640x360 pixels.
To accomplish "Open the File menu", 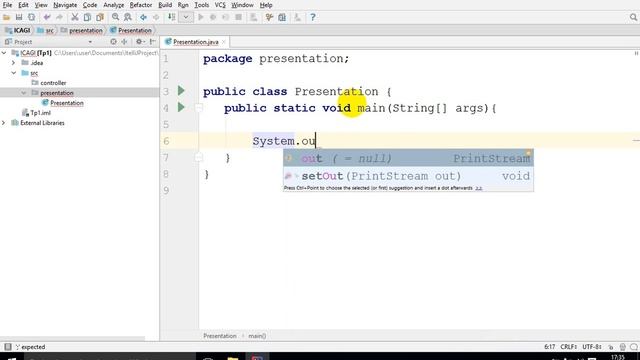I will [x=7, y=5].
